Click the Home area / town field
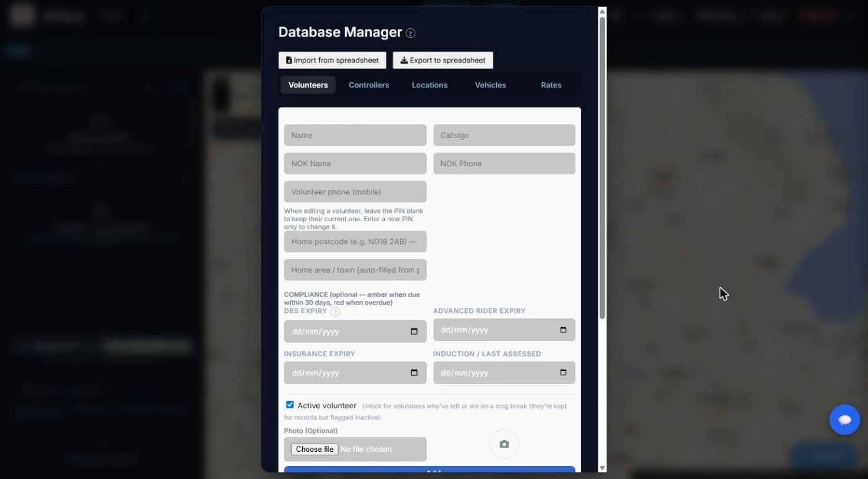The width and height of the screenshot is (868, 479). pos(355,270)
